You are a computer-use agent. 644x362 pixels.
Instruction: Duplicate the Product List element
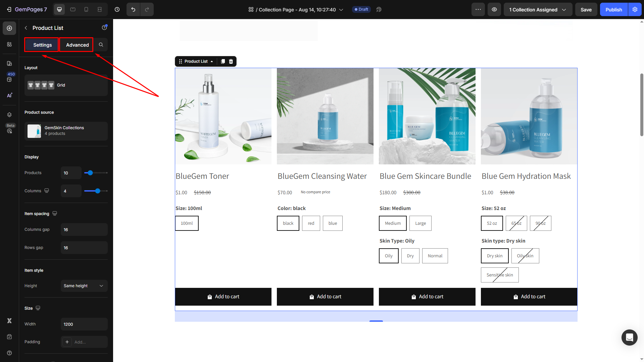tap(223, 61)
